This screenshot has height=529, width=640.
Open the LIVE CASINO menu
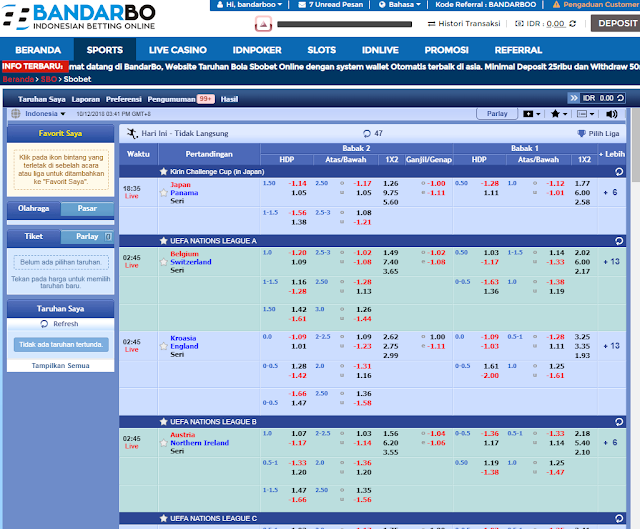pyautogui.click(x=178, y=50)
